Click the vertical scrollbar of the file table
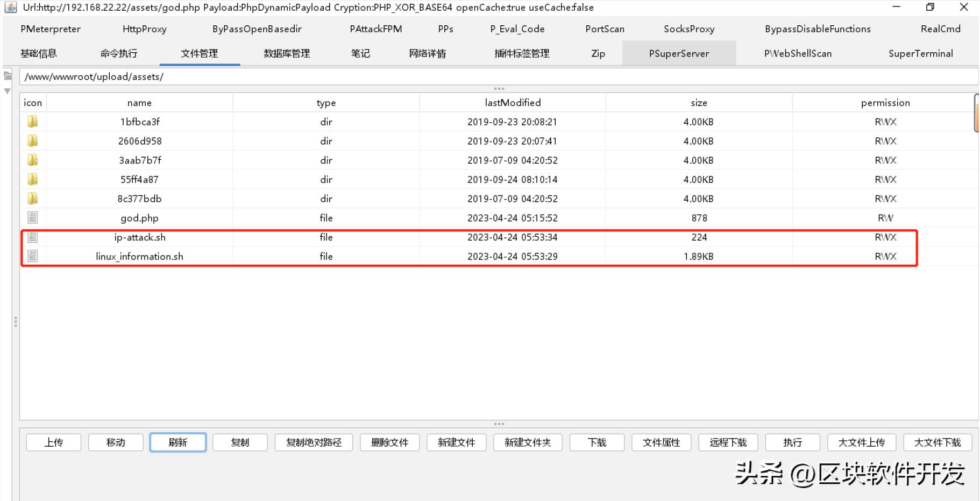Screen dimensions: 980x501 (x=976, y=113)
